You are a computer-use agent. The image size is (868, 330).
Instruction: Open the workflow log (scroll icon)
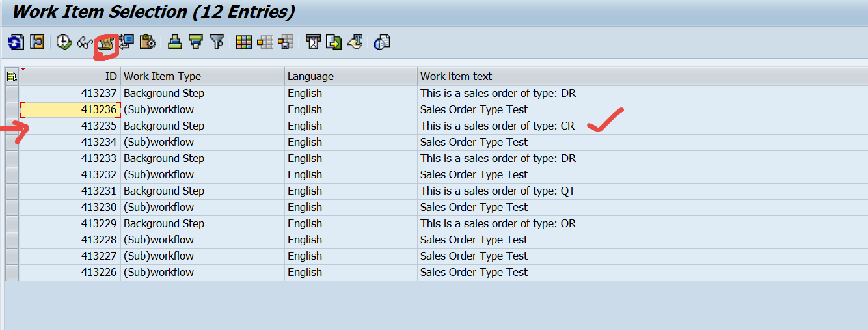(x=105, y=43)
